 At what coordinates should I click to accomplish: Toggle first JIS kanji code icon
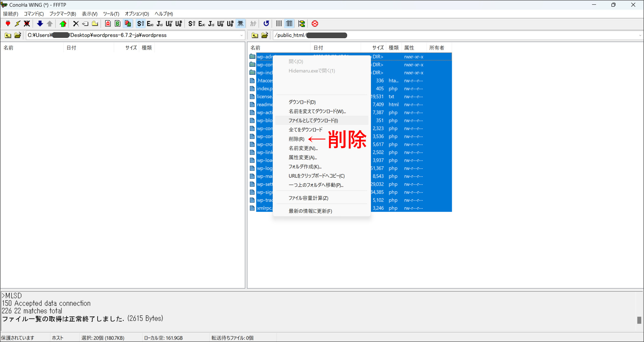[x=160, y=23]
